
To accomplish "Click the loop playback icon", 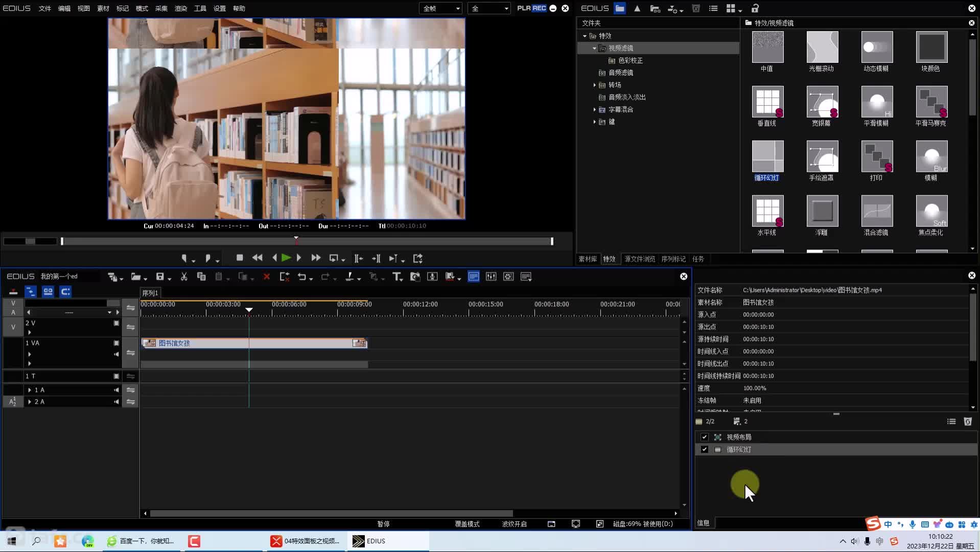I will click(334, 258).
